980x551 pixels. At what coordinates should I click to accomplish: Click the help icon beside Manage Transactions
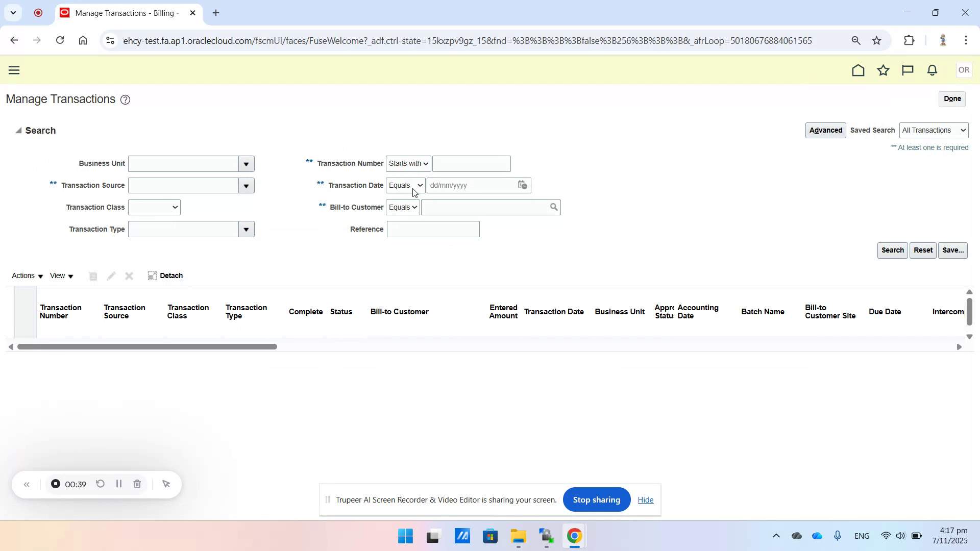tap(125, 99)
